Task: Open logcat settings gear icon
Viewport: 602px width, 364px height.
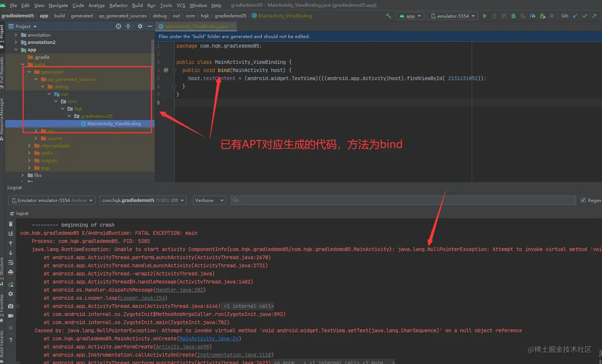Action: tap(11, 294)
